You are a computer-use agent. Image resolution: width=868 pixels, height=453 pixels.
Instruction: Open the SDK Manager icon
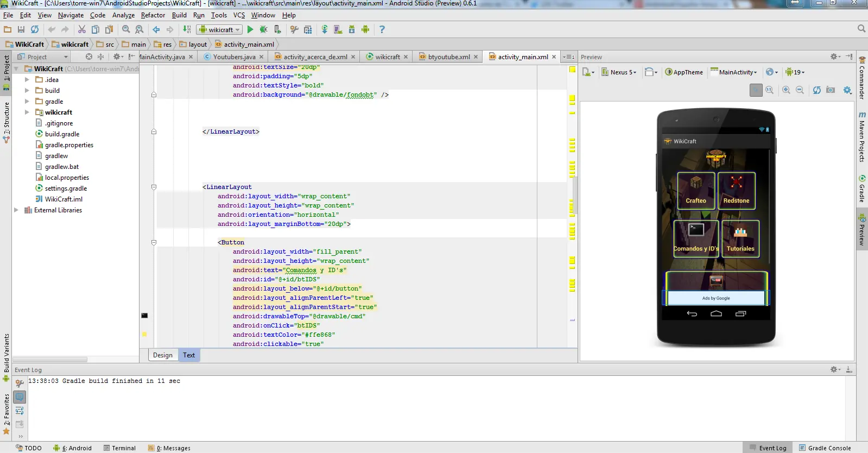tap(352, 29)
